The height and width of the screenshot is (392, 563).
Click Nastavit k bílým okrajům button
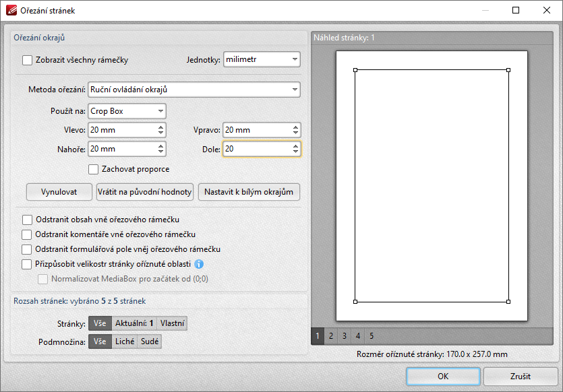tap(249, 192)
